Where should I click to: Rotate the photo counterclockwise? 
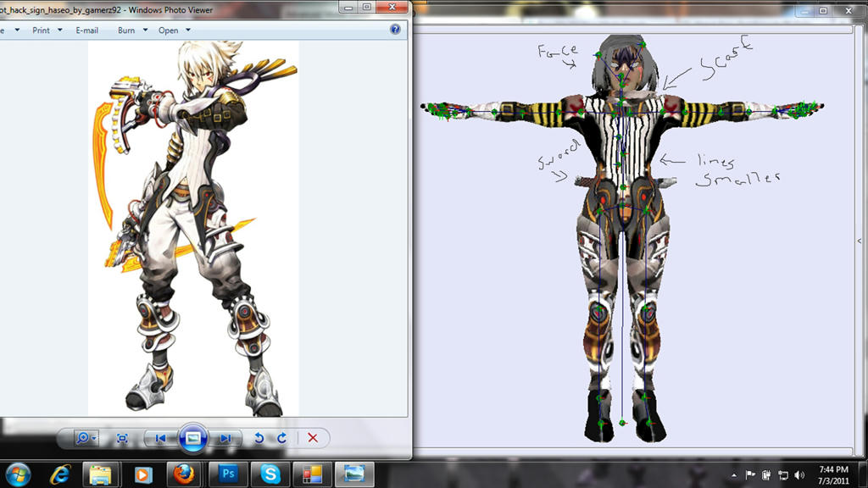pos(259,438)
